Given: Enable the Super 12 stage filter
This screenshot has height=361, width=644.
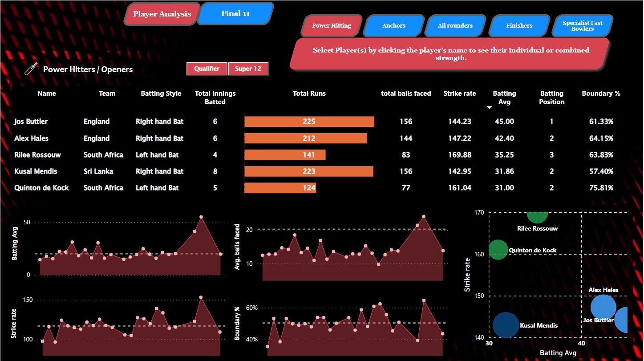Looking at the screenshot, I should (248, 69).
